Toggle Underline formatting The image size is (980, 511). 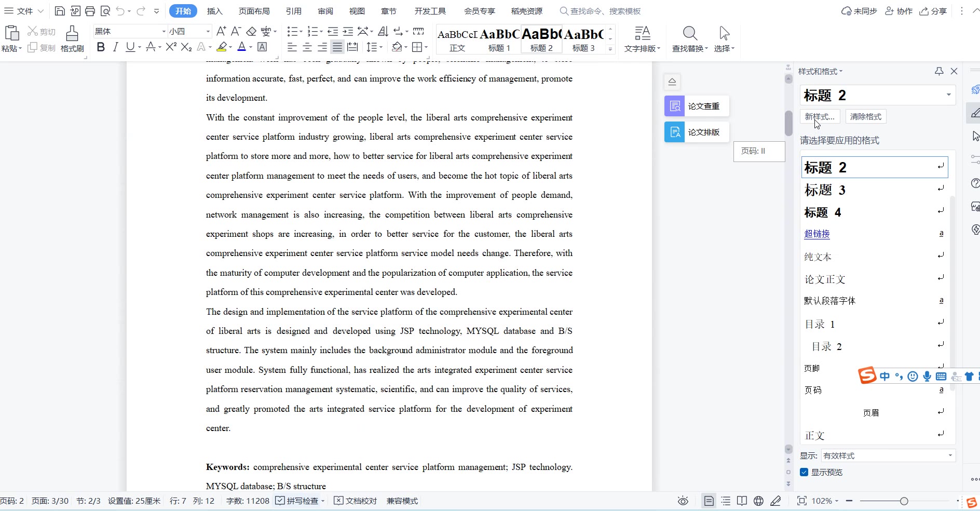130,47
